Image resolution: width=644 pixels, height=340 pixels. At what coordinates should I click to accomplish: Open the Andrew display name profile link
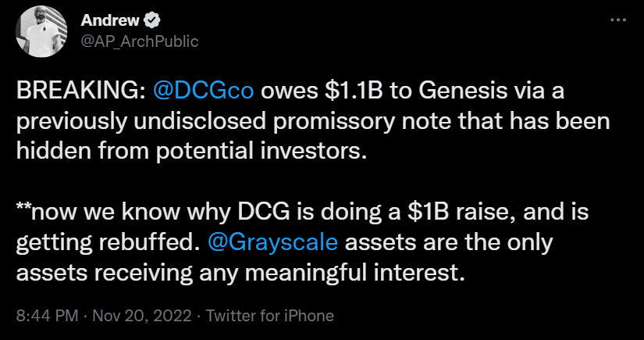pos(110,20)
